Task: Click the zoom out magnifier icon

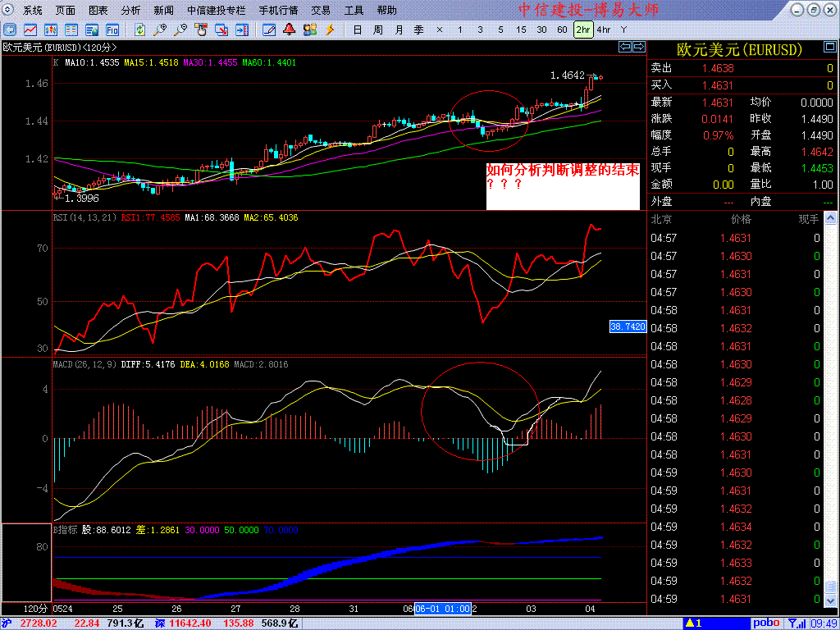Action: [x=180, y=30]
